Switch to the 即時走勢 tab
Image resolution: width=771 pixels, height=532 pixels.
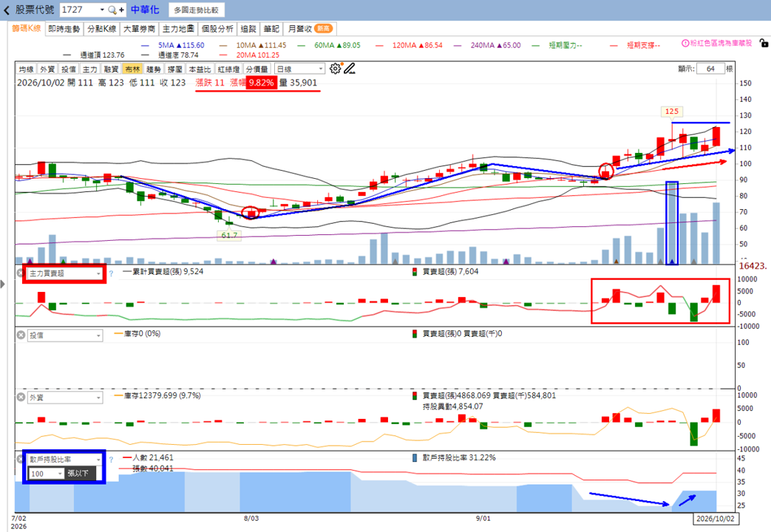[64, 29]
